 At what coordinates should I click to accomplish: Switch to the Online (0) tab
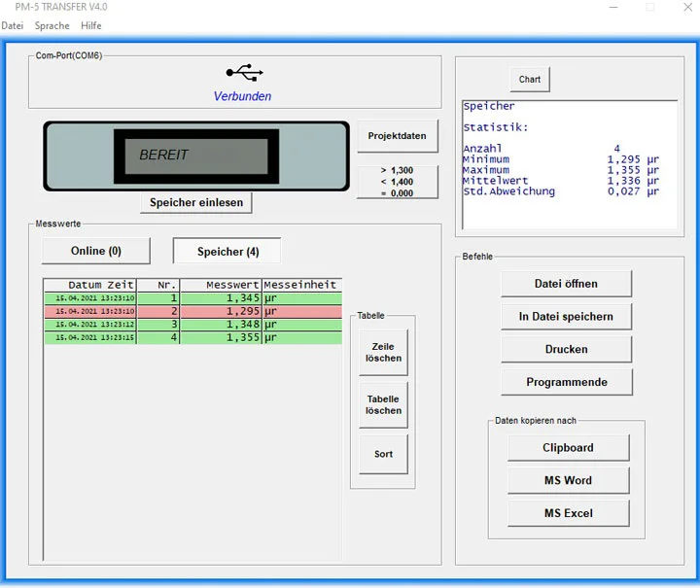point(96,251)
